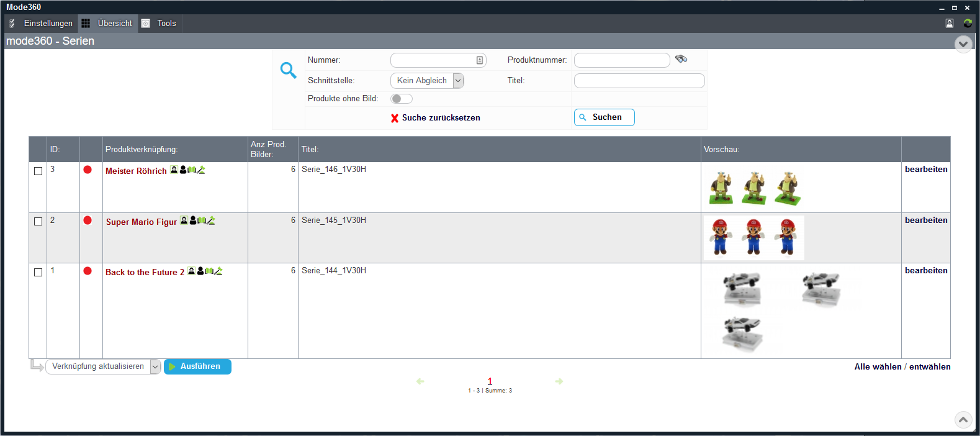The width and height of the screenshot is (980, 436).
Task: Open the Schnittstelle Kein Abgleich dropdown
Action: 427,81
